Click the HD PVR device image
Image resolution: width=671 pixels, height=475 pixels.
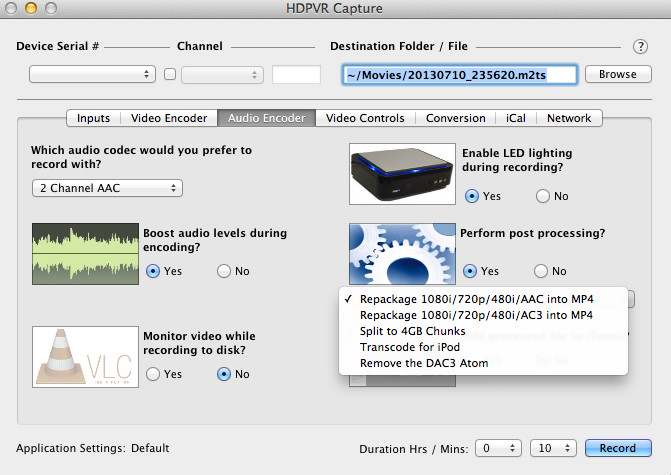click(400, 173)
